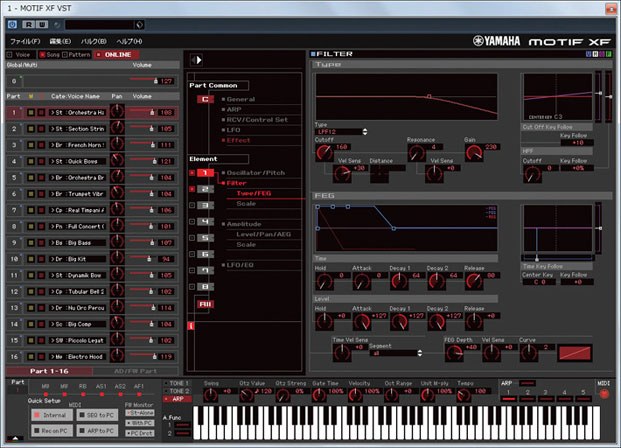Toggle SEQ to PC option
Image resolution: width=621 pixels, height=448 pixels.
[x=97, y=415]
